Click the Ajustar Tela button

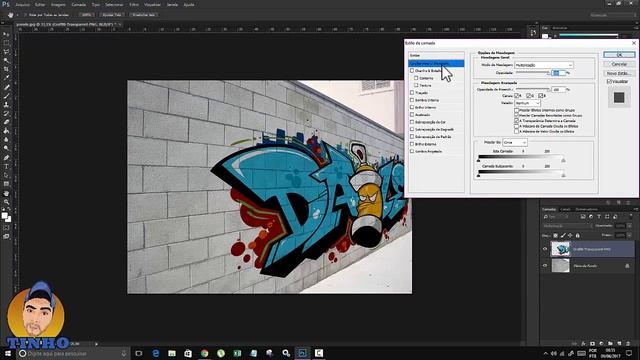[x=112, y=15]
